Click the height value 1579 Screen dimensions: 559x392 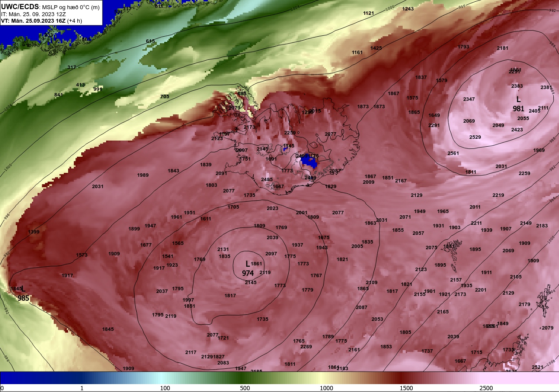pyautogui.click(x=442, y=80)
